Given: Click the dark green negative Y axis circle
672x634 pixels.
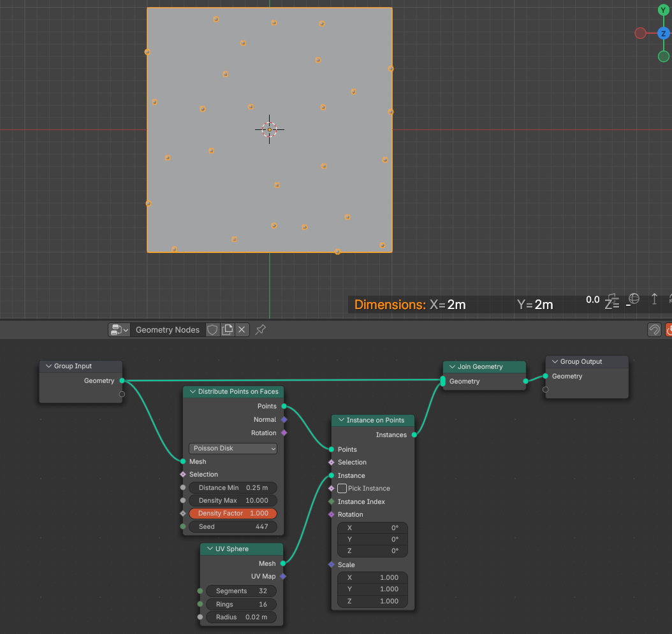Looking at the screenshot, I should point(664,56).
